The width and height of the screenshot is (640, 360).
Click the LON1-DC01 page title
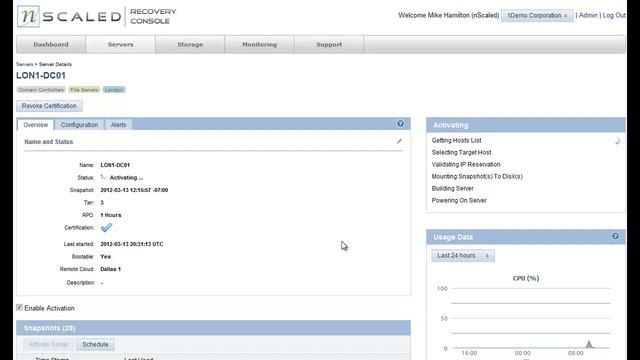coord(41,76)
